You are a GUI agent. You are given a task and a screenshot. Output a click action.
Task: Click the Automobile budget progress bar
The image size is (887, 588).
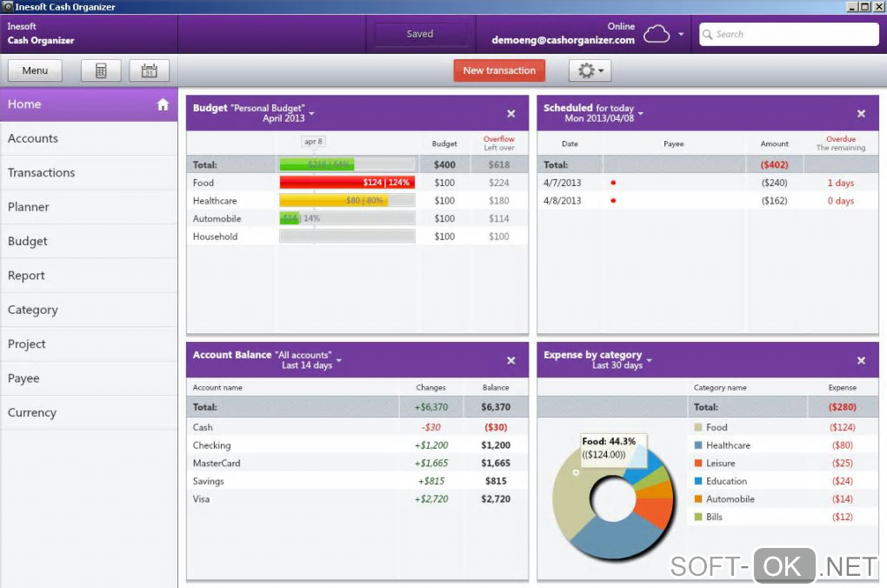(x=347, y=218)
